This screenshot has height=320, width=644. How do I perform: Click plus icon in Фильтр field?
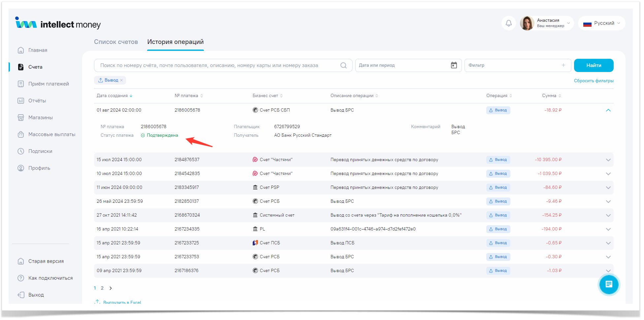pyautogui.click(x=563, y=65)
